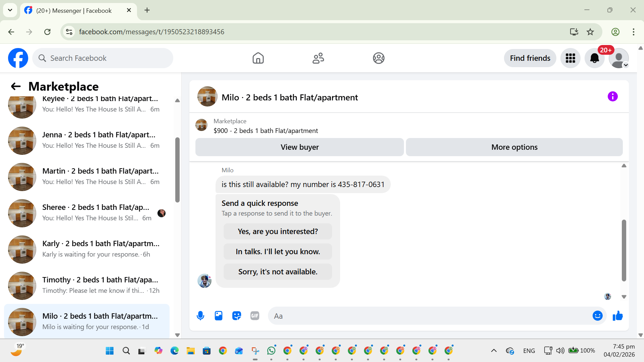Open the Groups circle icon in top navigation

(x=378, y=58)
